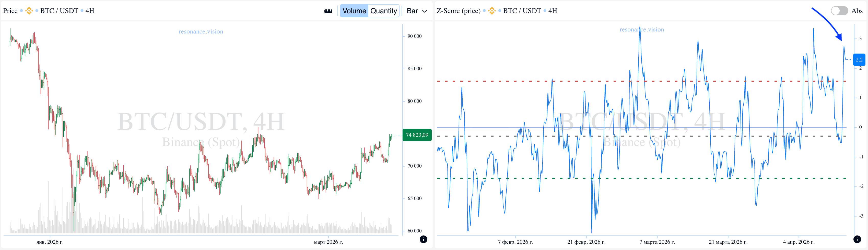Open the Bar chart type dropdown

(x=417, y=11)
